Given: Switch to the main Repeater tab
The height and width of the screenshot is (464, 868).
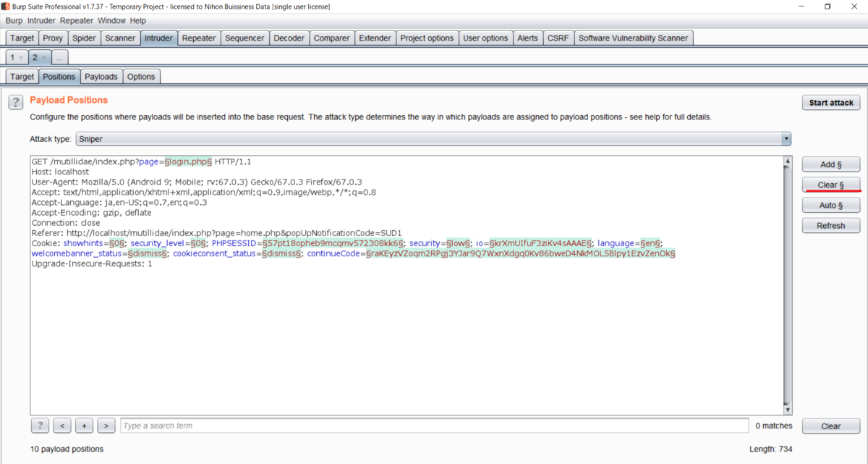Looking at the screenshot, I should pyautogui.click(x=199, y=38).
